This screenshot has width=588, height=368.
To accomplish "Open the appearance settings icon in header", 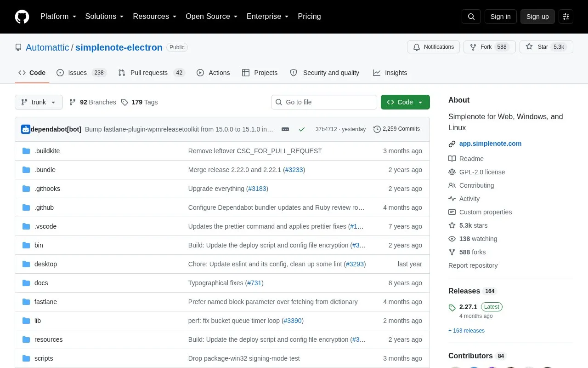I will tap(566, 17).
